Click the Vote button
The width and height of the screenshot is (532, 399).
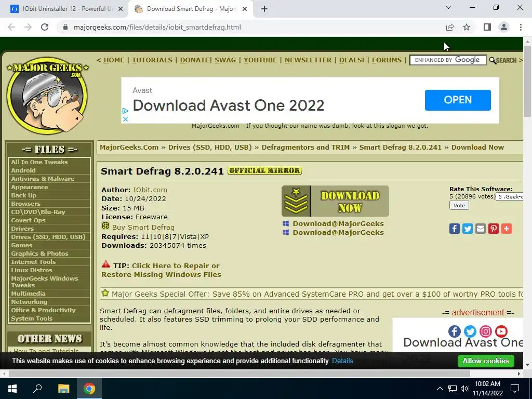click(459, 206)
